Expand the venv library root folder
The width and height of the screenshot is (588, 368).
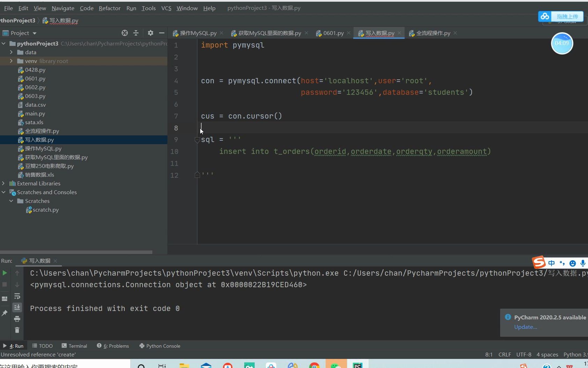click(12, 61)
